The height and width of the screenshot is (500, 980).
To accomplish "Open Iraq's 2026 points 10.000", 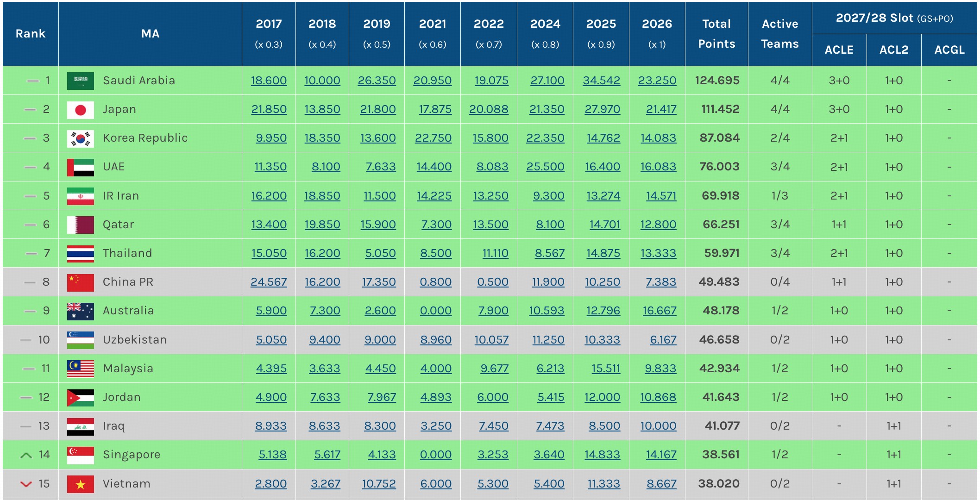I will click(x=658, y=426).
